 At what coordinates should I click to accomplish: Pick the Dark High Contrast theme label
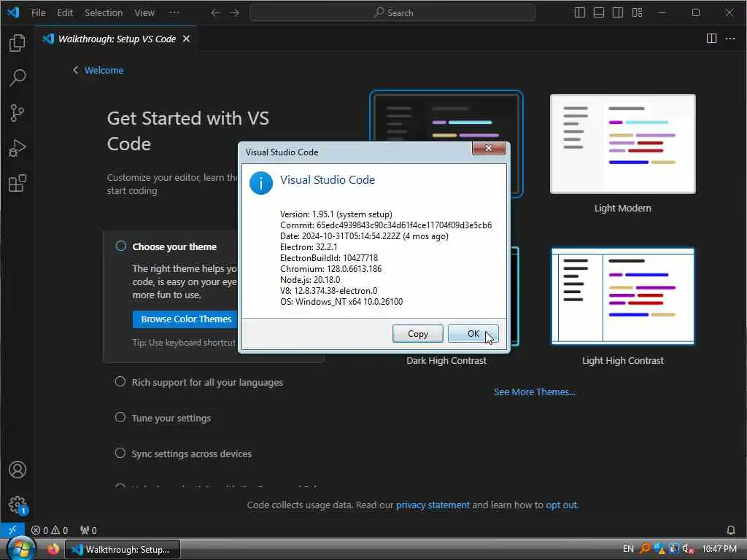tap(446, 360)
